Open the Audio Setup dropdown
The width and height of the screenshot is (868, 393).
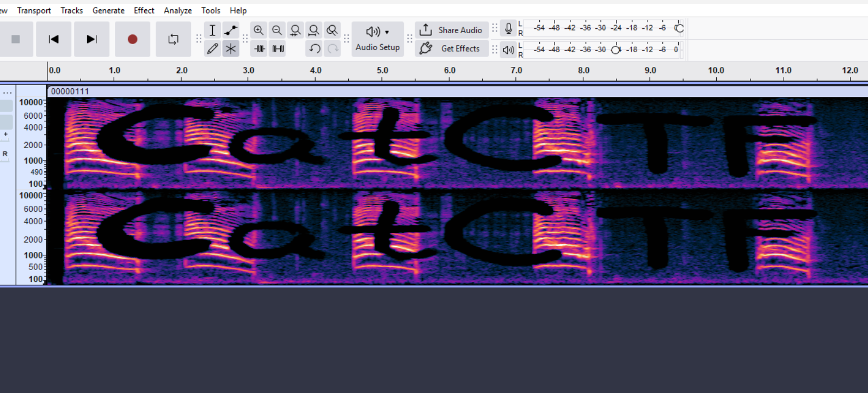(378, 39)
